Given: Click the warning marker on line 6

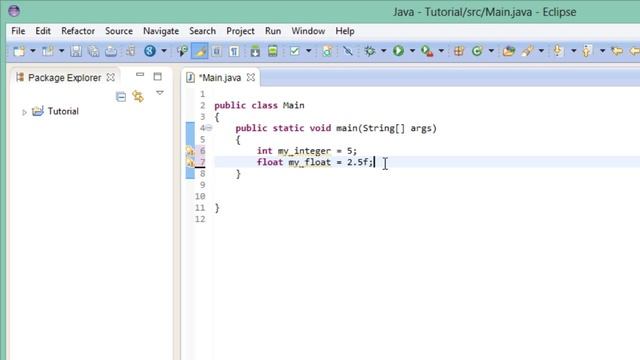Looking at the screenshot, I should (190, 151).
